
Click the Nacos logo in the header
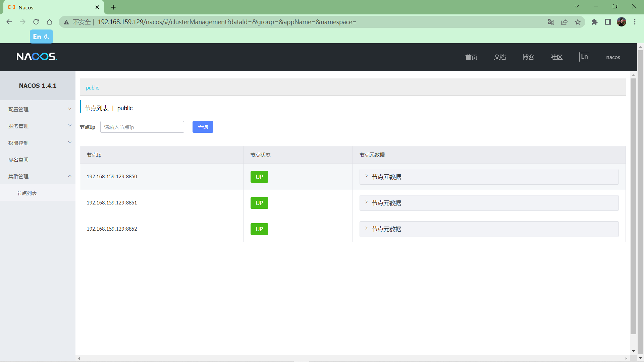click(37, 57)
